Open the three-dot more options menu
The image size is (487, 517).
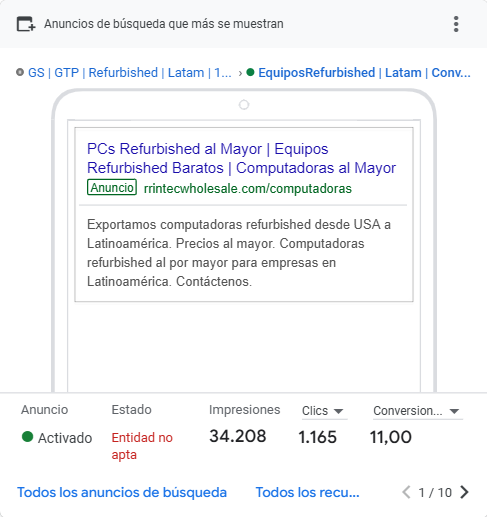pos(456,24)
